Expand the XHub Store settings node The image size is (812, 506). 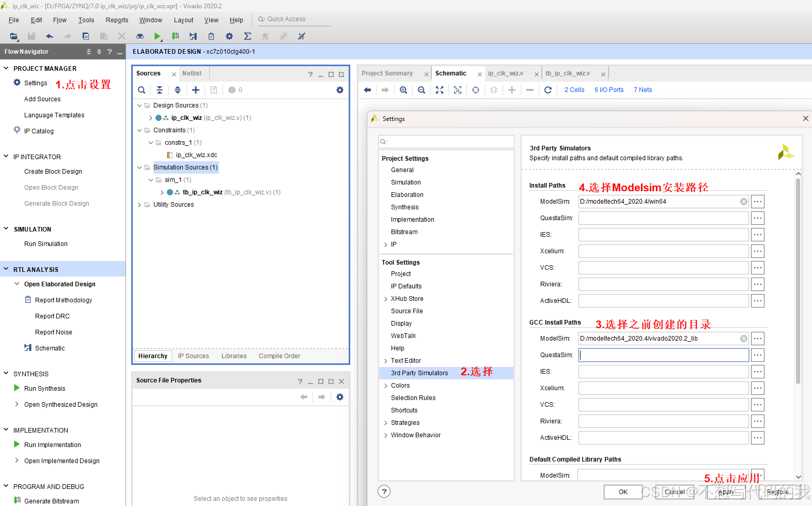(x=386, y=299)
